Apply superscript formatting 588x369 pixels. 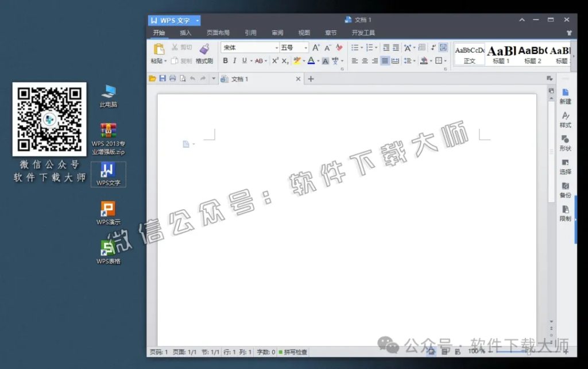274,60
